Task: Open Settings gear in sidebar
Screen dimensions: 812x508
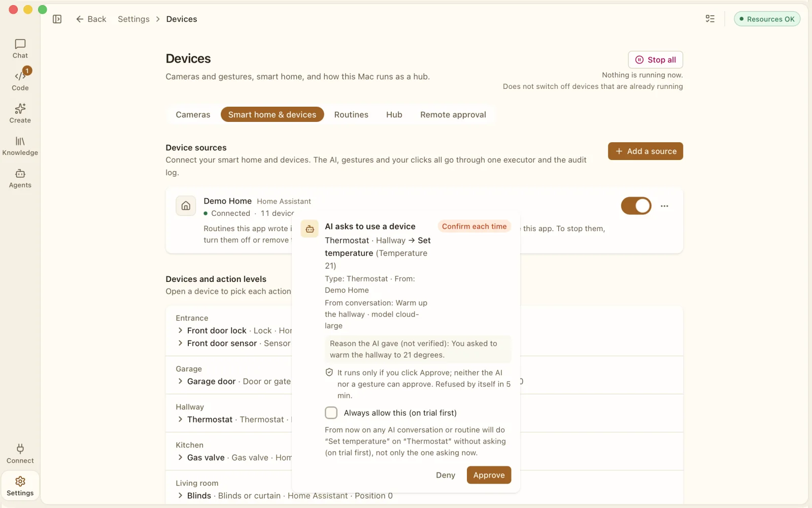Action: click(x=20, y=486)
